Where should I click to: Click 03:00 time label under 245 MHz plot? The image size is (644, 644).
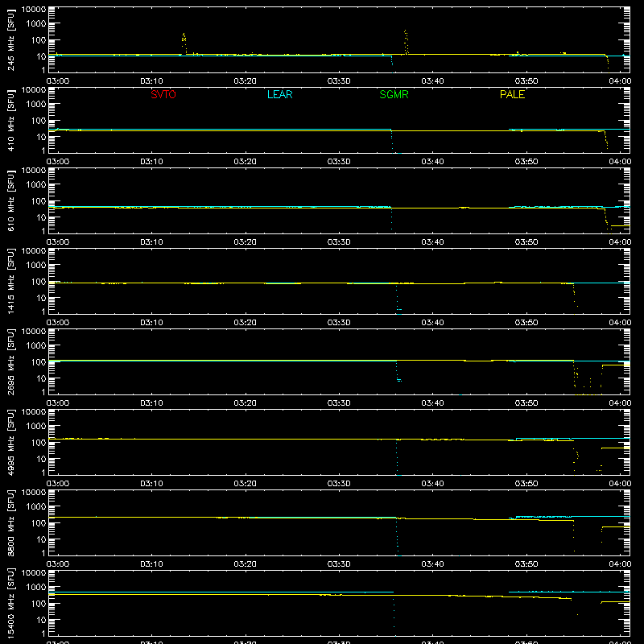pyautogui.click(x=58, y=81)
